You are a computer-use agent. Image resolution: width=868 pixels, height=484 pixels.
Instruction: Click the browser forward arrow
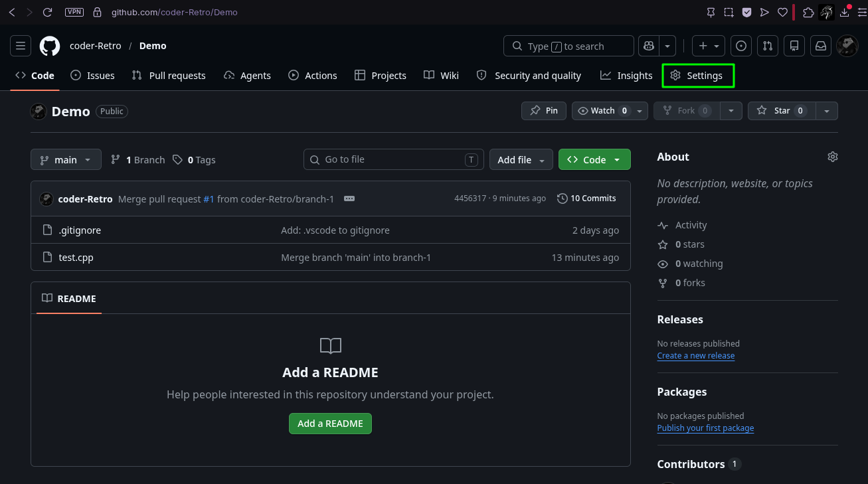29,12
